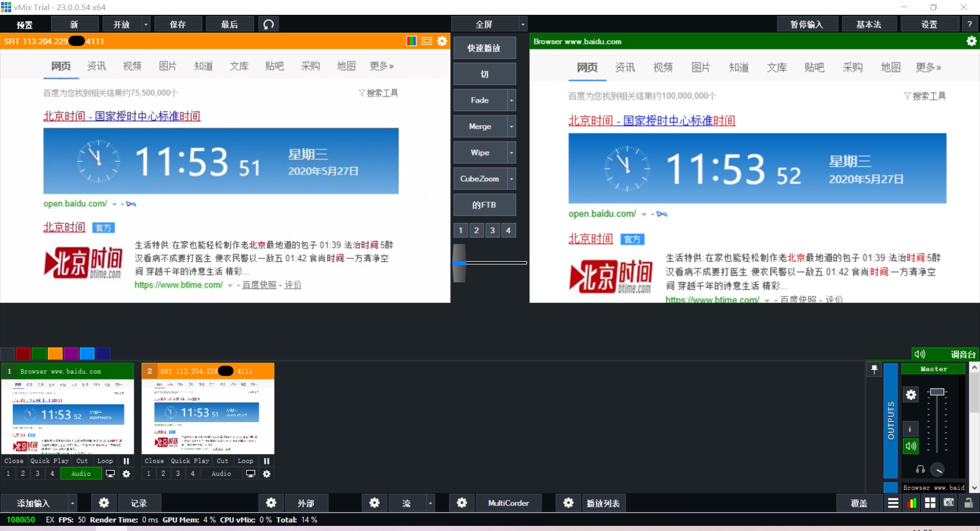Open the 调音台 audio mixer panel
Viewport: 980px width, 531px height.
(x=963, y=354)
